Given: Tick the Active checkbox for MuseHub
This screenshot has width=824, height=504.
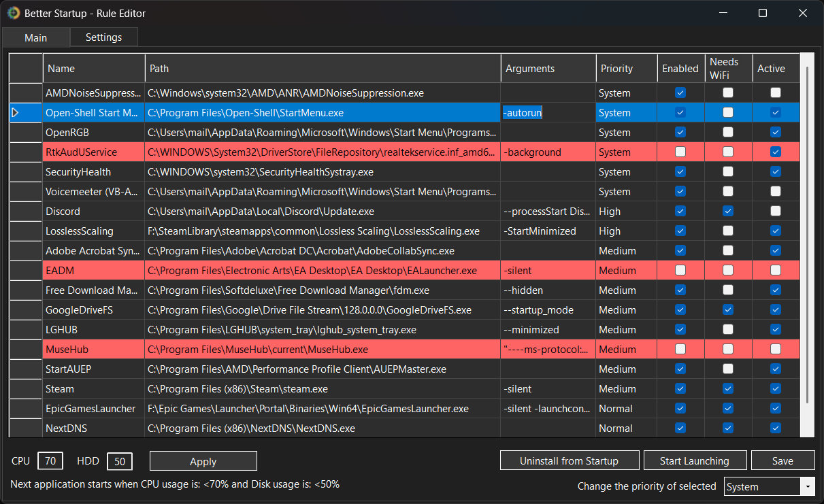Looking at the screenshot, I should tap(776, 350).
